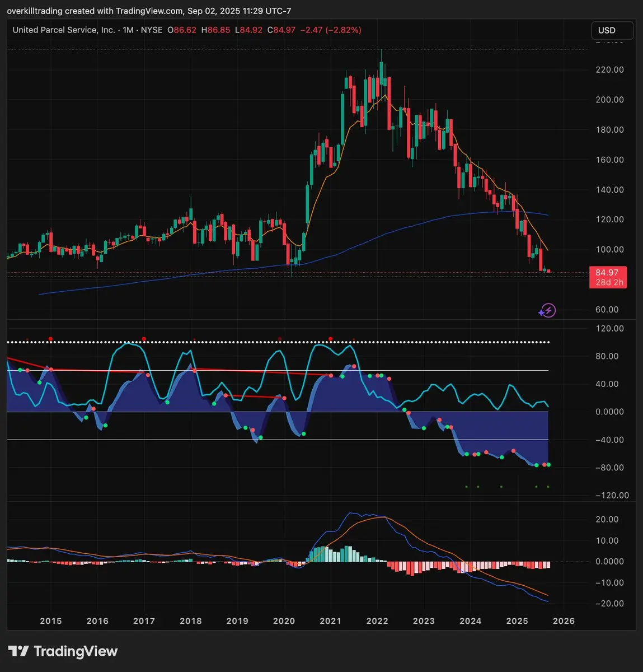643x672 pixels.
Task: Click the 180.00 price axis label
Action: [610, 129]
